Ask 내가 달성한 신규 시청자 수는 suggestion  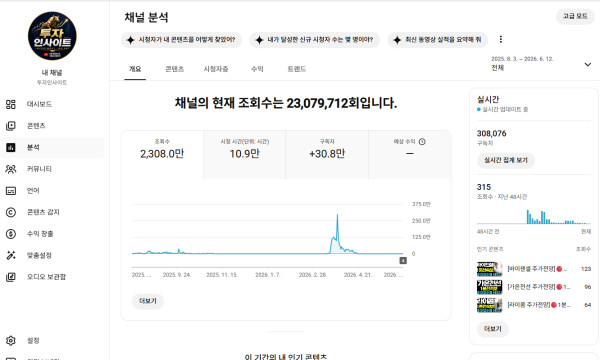tap(315, 40)
